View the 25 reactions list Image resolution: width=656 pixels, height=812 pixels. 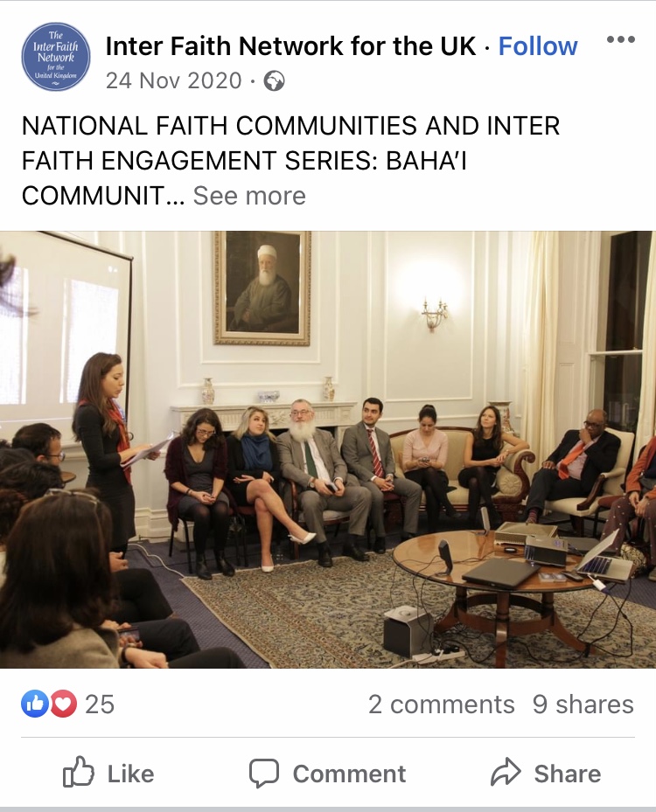tap(100, 704)
